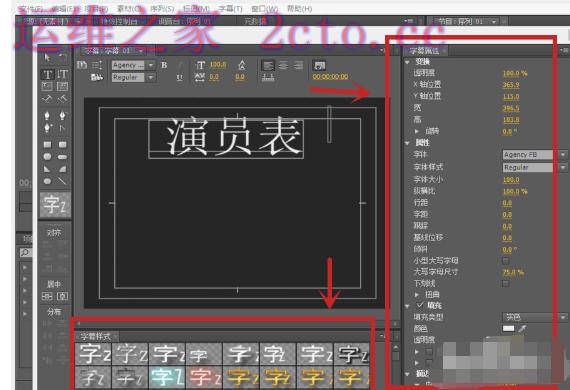This screenshot has height=390, width=570.
Task: Click the 大写字母尺寸 value 75.0 %
Action: [513, 272]
